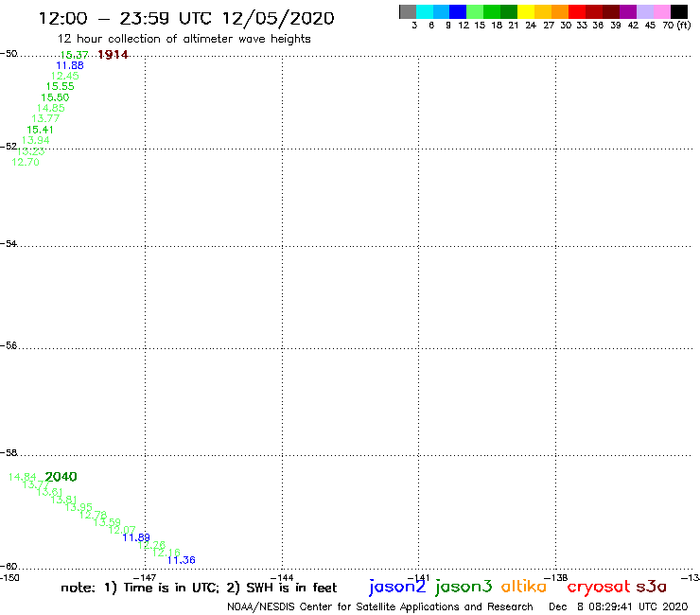
Task: Click the -150 longitude axis label
Action: pyautogui.click(x=9, y=578)
